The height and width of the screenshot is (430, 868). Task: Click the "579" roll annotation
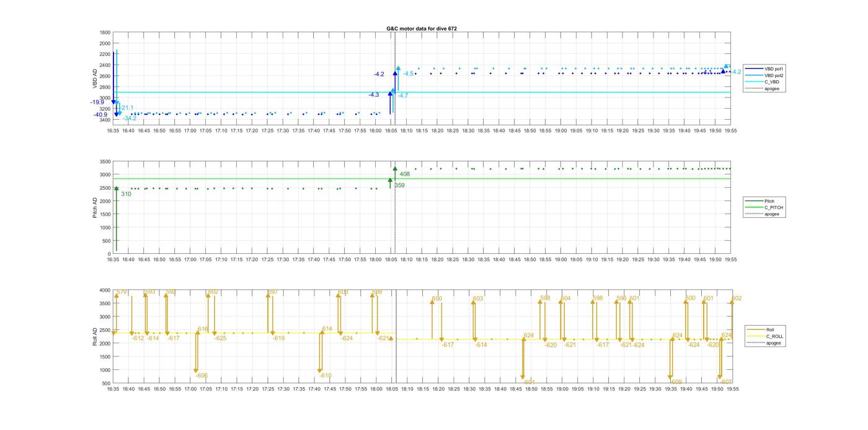click(122, 292)
